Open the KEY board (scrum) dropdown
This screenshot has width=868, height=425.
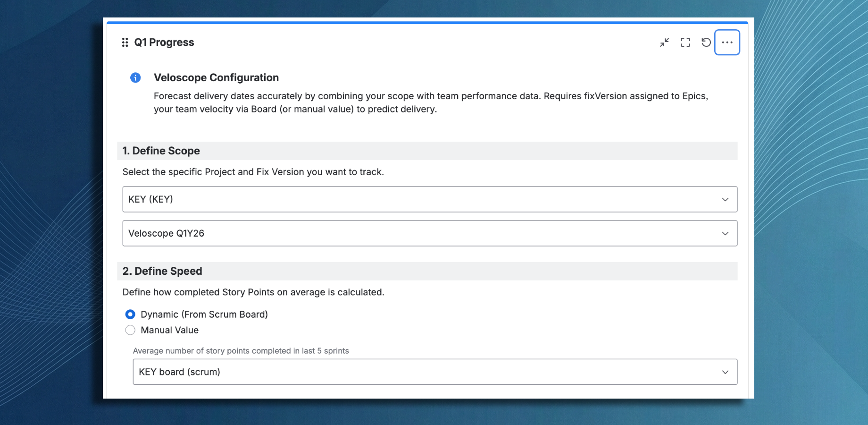(x=434, y=372)
